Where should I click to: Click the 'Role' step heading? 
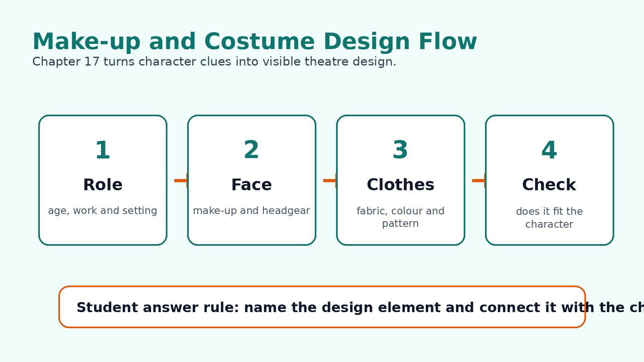(x=103, y=185)
